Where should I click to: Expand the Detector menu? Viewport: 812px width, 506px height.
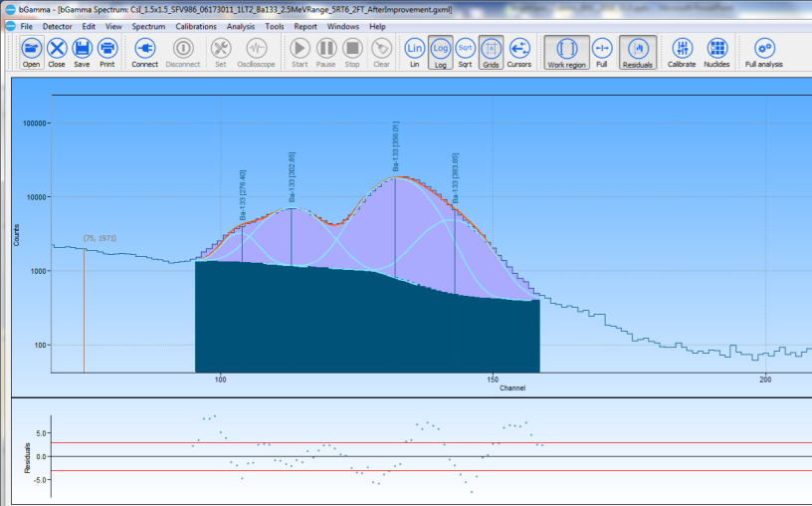[57, 26]
